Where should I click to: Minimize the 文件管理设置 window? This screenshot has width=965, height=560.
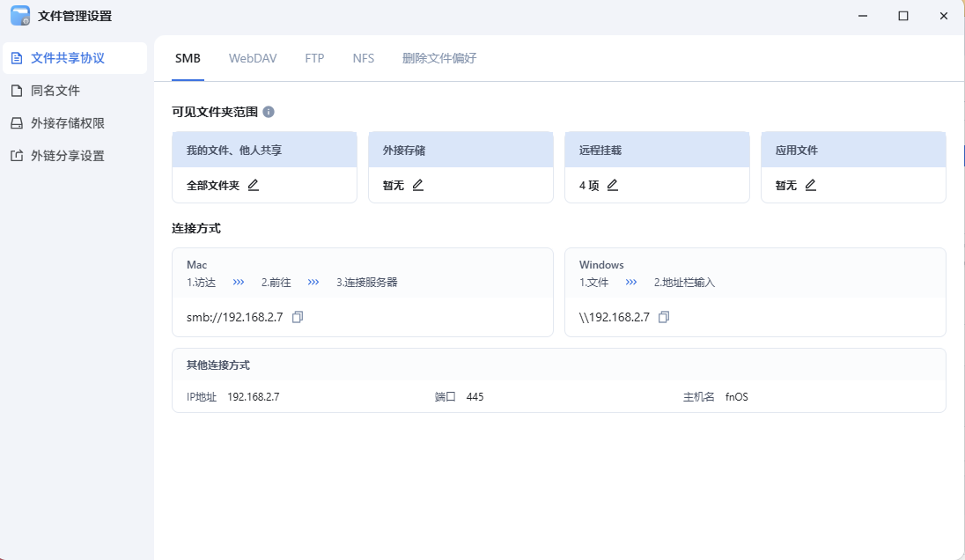(x=863, y=16)
